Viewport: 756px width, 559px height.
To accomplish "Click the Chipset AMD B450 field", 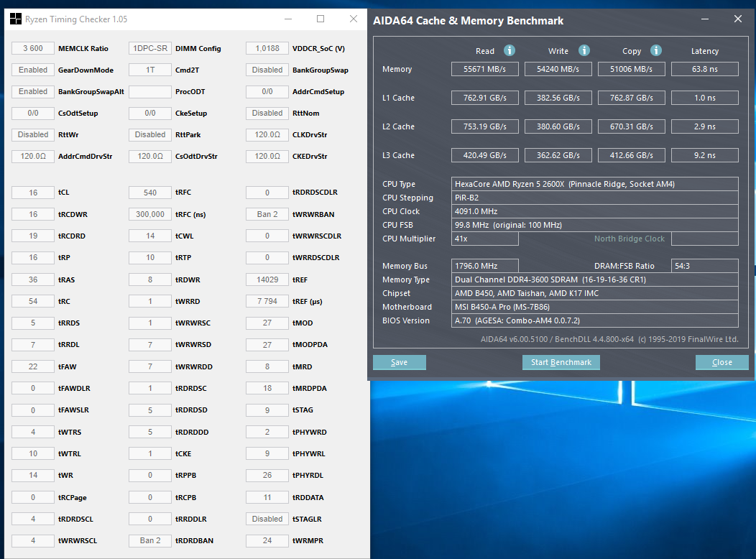I will (x=594, y=293).
